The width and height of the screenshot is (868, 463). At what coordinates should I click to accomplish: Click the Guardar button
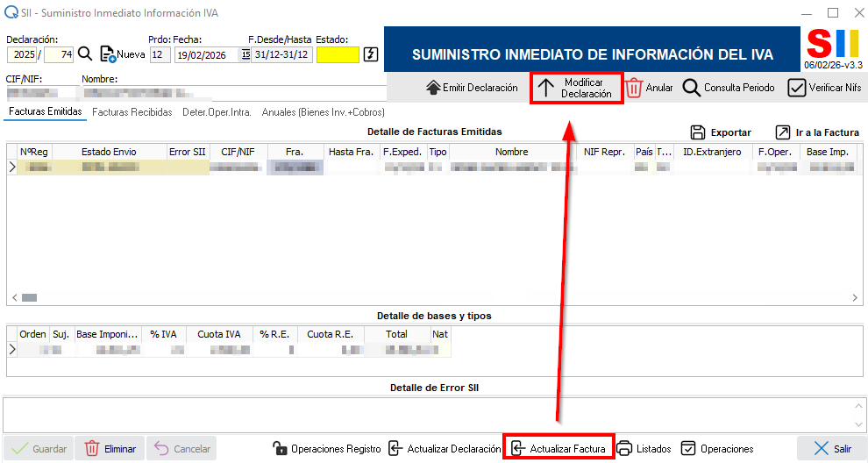39,449
